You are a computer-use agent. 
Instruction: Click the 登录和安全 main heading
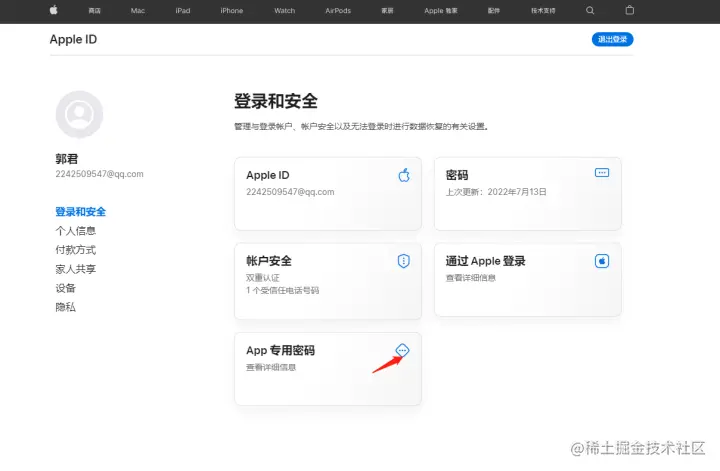click(276, 101)
